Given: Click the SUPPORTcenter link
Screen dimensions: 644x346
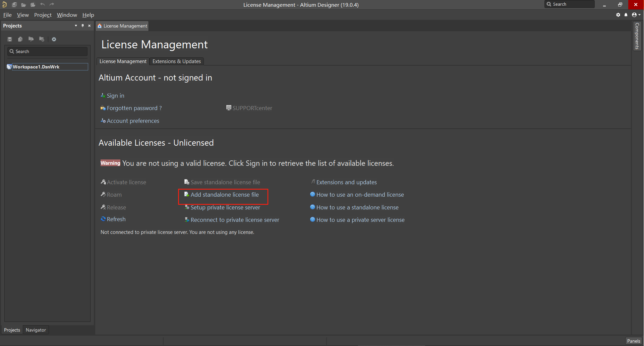Looking at the screenshot, I should [249, 108].
